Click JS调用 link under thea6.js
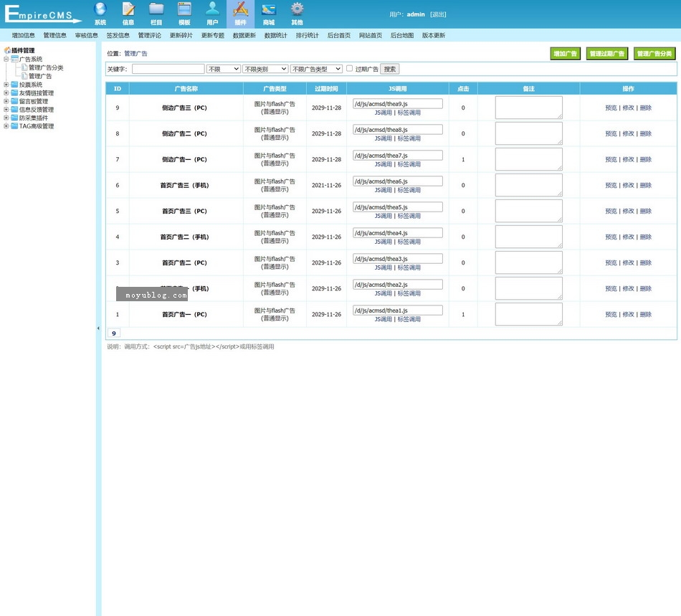Image resolution: width=681 pixels, height=616 pixels. [384, 190]
